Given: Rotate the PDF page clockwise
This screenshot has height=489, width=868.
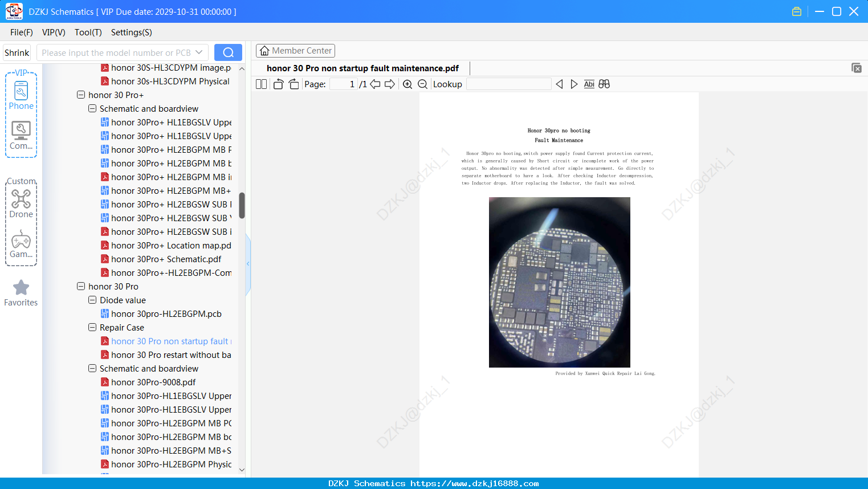Looking at the screenshot, I should click(x=294, y=84).
